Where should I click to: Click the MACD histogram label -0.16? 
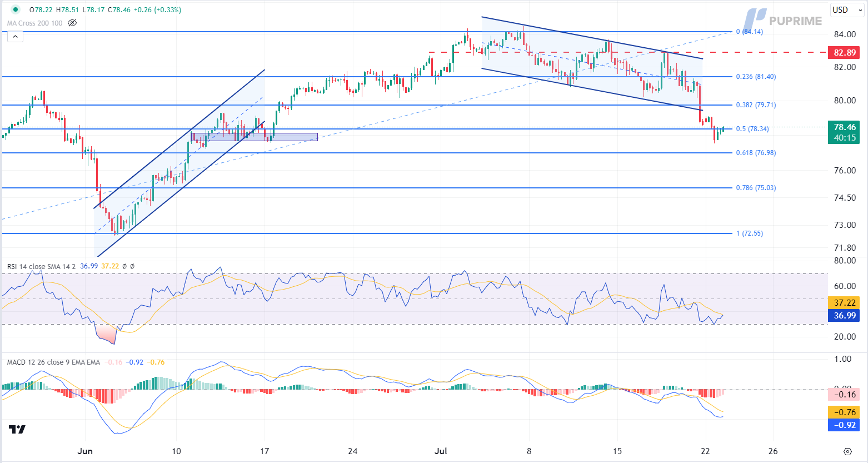[x=844, y=394]
